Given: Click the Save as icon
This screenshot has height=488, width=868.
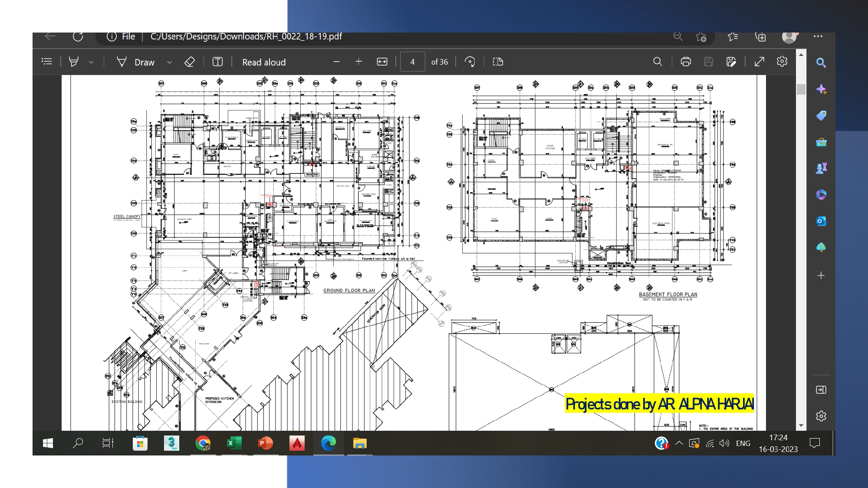Looking at the screenshot, I should coord(731,62).
